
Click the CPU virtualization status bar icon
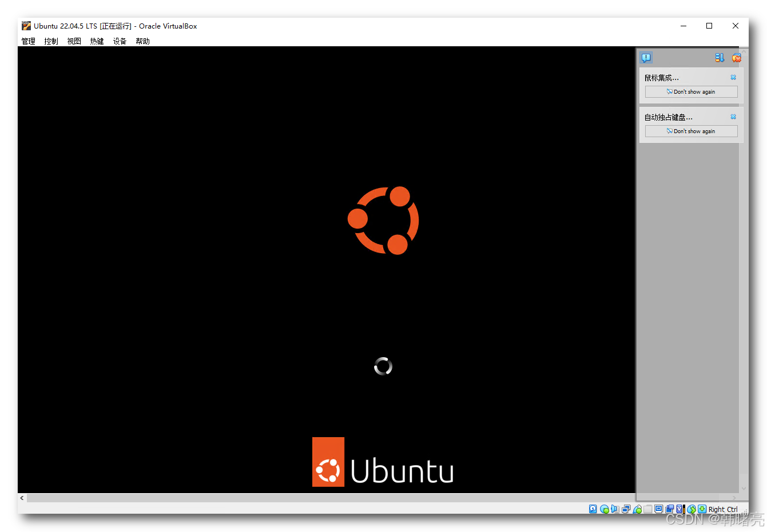(x=680, y=509)
